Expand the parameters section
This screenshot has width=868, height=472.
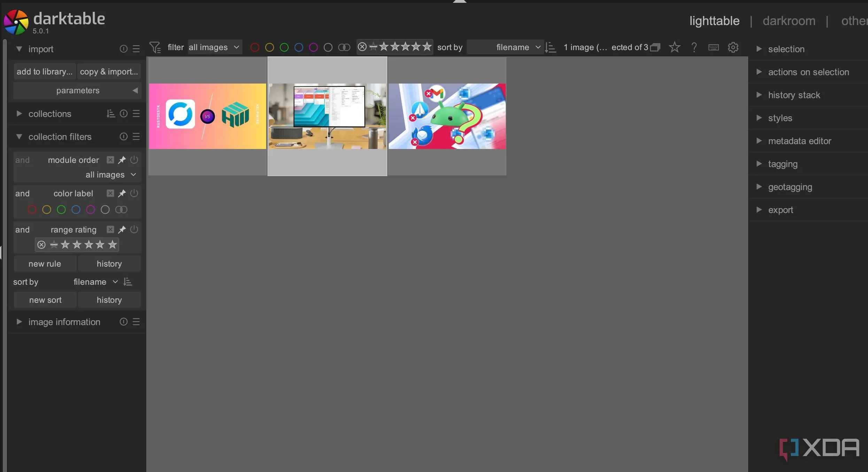click(77, 91)
